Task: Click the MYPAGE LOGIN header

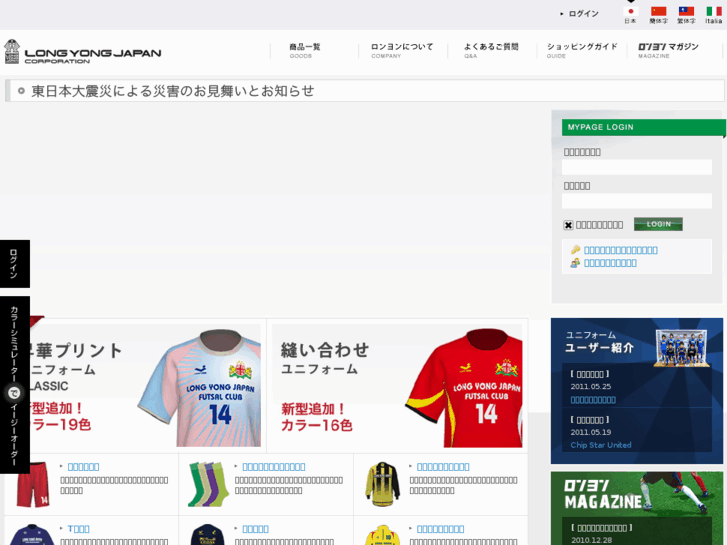Action: tap(644, 127)
